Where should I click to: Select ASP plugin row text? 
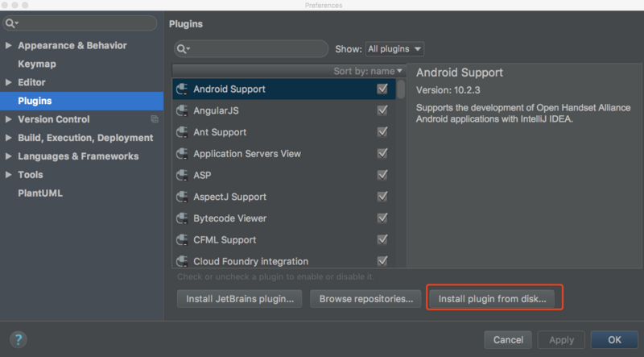(x=202, y=175)
